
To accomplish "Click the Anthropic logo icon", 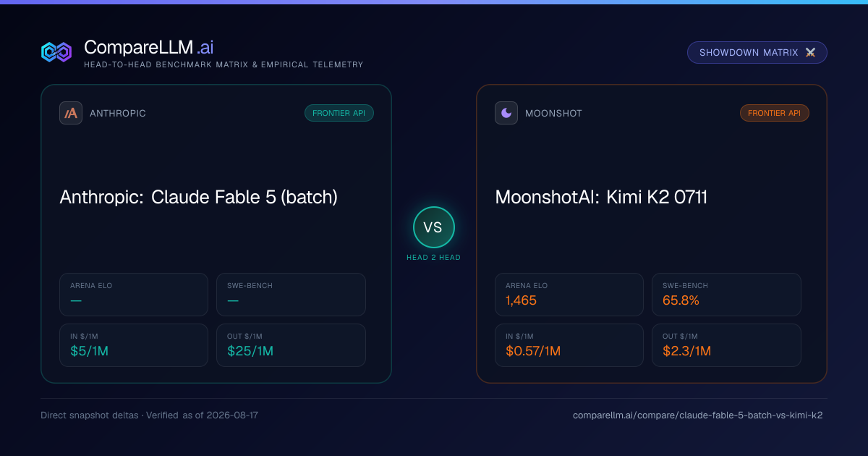I will [x=71, y=113].
